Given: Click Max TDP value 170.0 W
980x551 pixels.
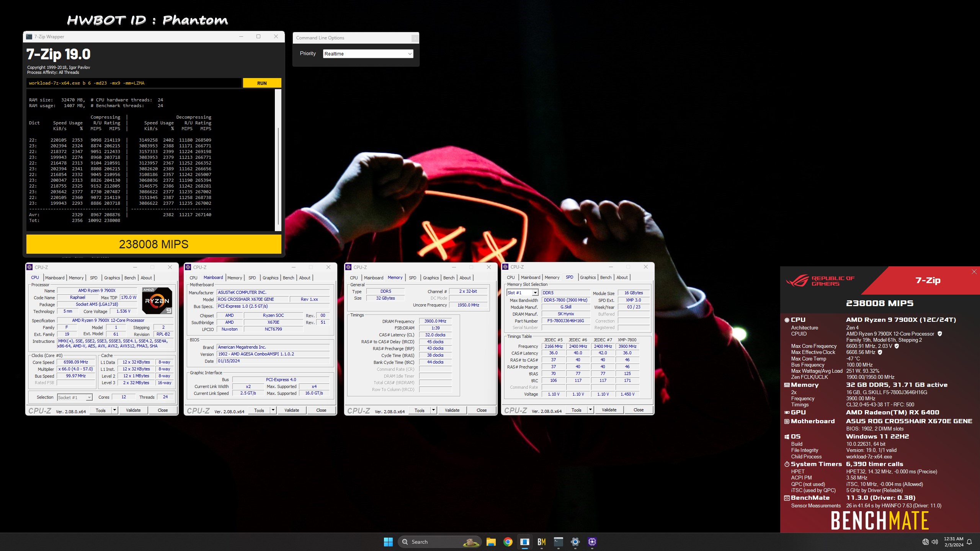Looking at the screenshot, I should 129,297.
